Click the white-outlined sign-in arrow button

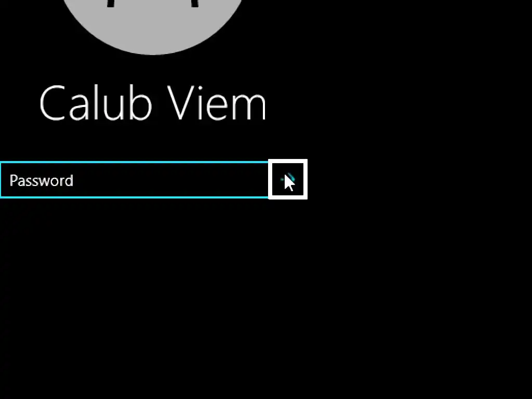288,179
